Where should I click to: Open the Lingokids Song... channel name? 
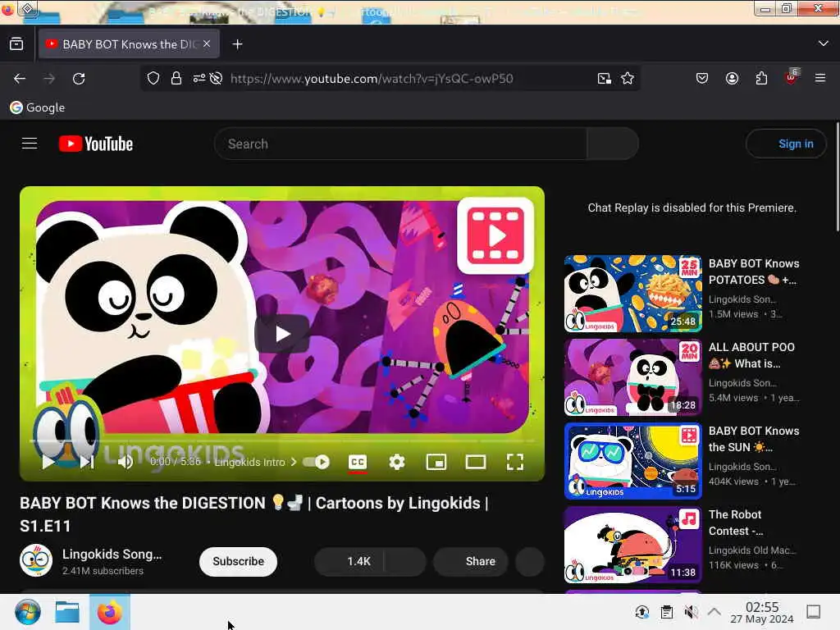112,554
